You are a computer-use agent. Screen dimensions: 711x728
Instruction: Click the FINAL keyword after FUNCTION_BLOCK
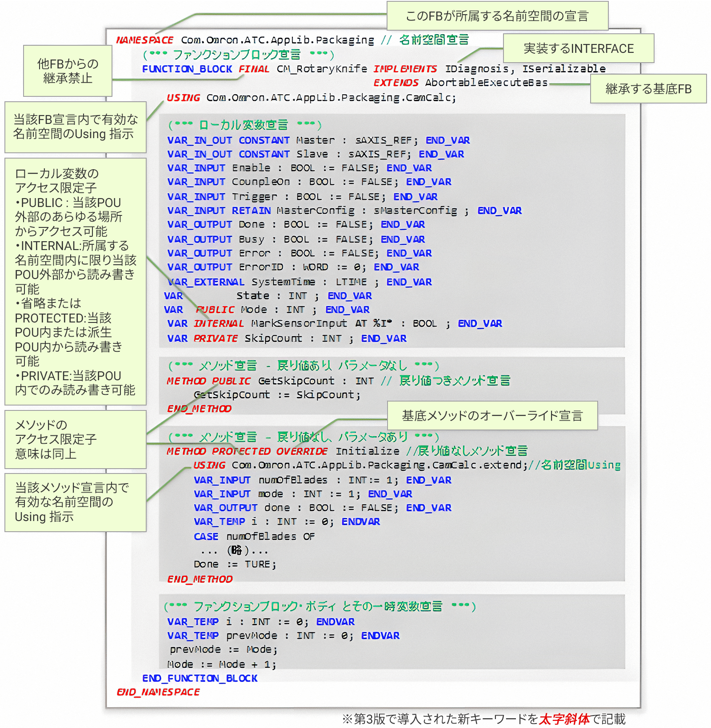[254, 69]
